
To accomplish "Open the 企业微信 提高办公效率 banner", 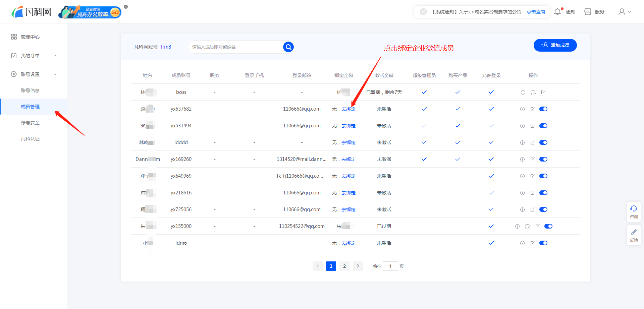I will (90, 12).
